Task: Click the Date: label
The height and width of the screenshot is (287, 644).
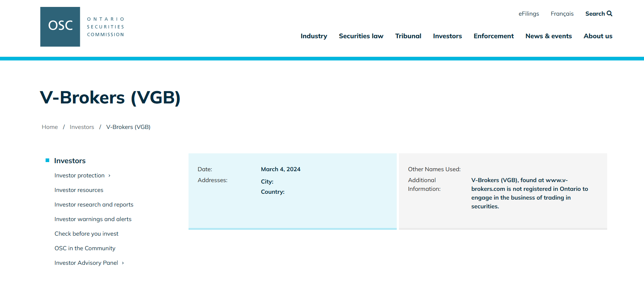Action: [205, 169]
